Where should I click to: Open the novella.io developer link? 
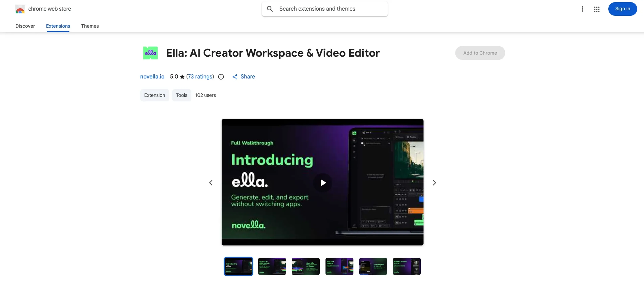(152, 77)
